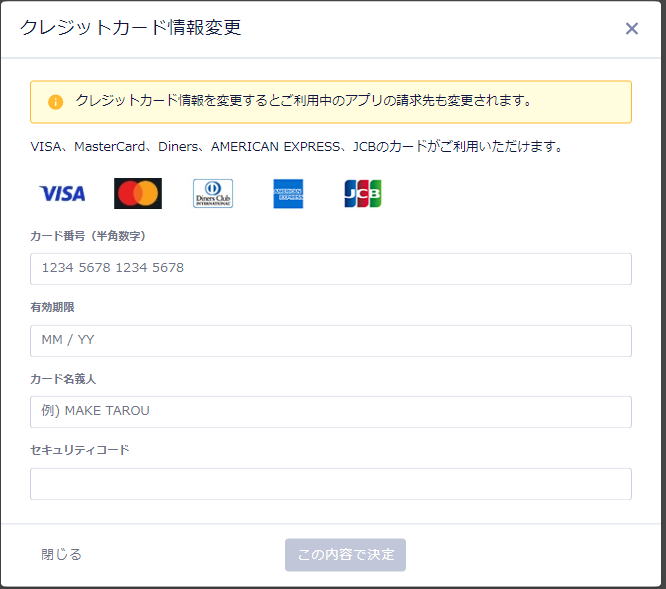Click the American Express logo
Image resolution: width=666 pixels, height=589 pixels.
click(288, 194)
